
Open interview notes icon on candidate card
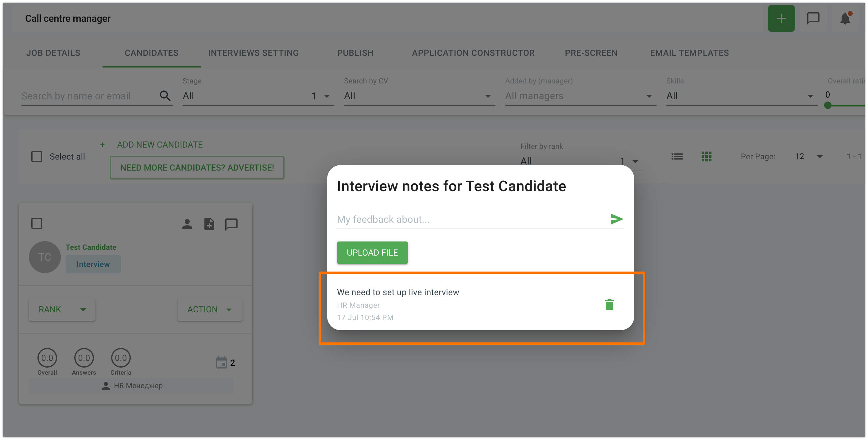click(231, 224)
